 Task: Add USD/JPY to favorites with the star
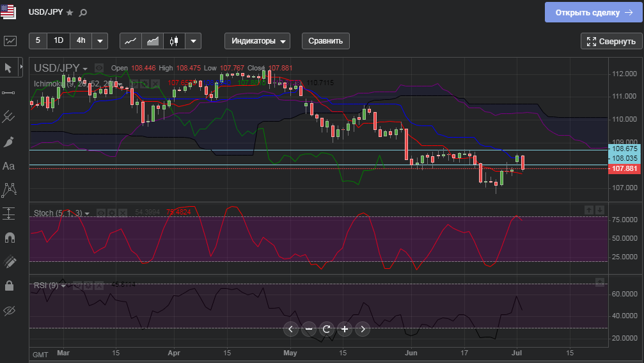point(70,13)
